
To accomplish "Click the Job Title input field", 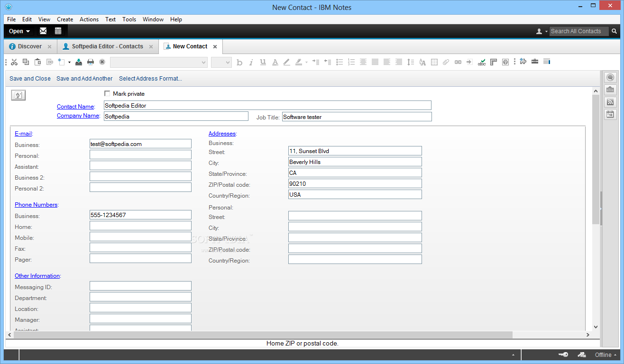I will pyautogui.click(x=357, y=117).
